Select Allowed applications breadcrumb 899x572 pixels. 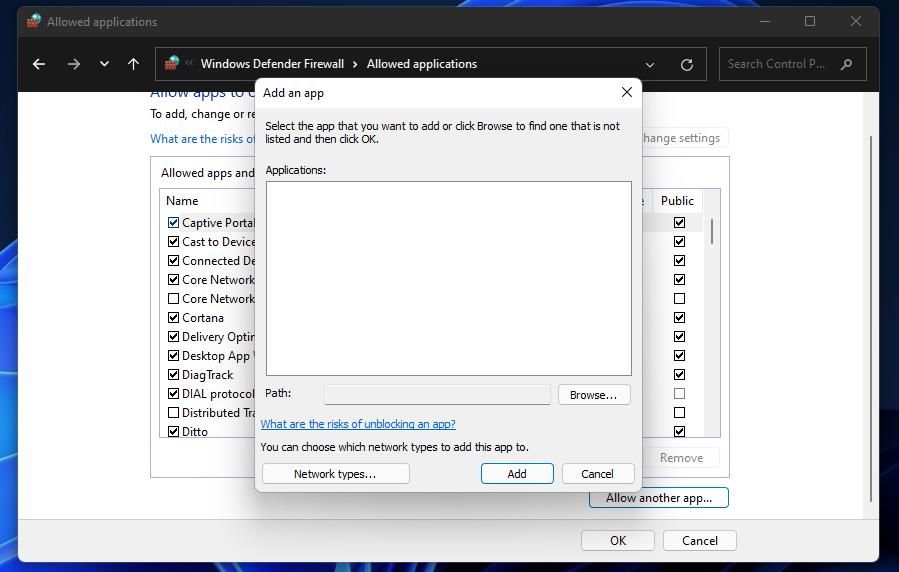click(x=422, y=64)
